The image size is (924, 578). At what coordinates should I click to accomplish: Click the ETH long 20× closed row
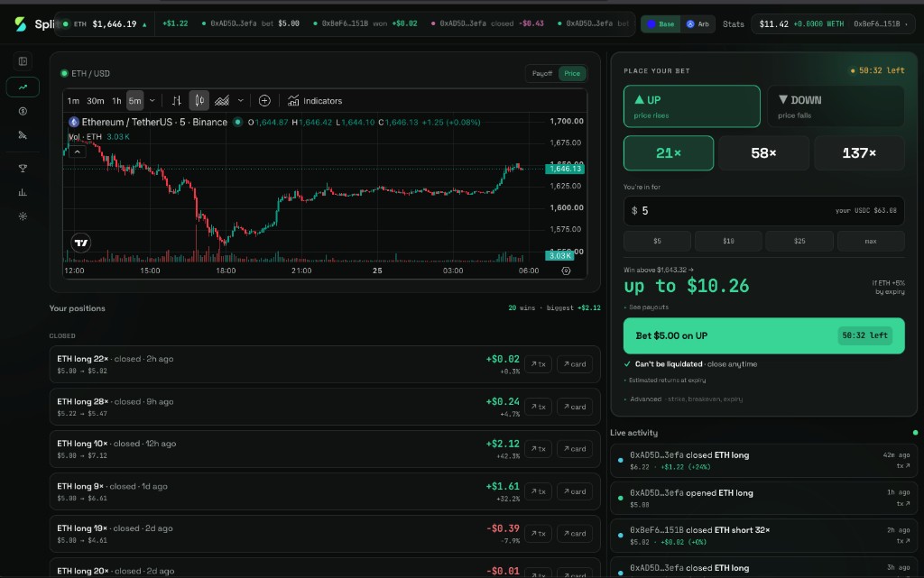coord(325,570)
